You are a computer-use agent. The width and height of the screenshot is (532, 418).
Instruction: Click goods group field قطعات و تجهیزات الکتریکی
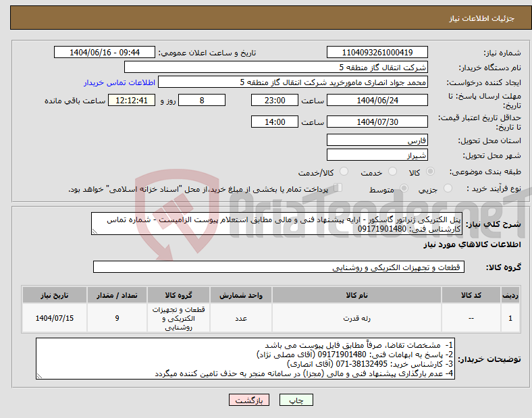(x=279, y=267)
